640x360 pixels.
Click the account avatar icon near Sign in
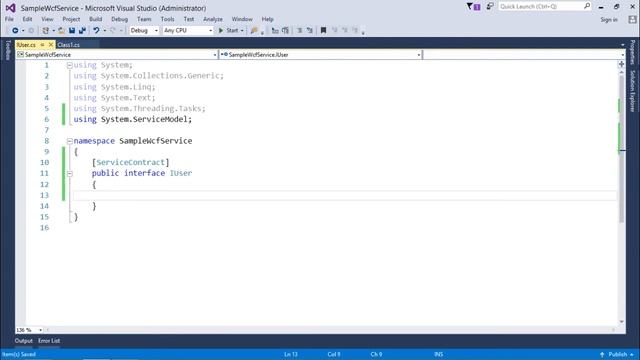632,20
